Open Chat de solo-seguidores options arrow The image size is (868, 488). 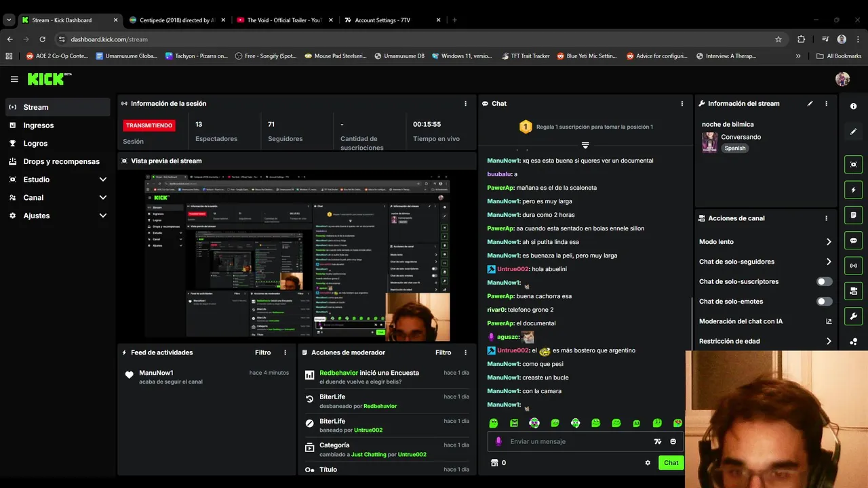[x=828, y=262]
